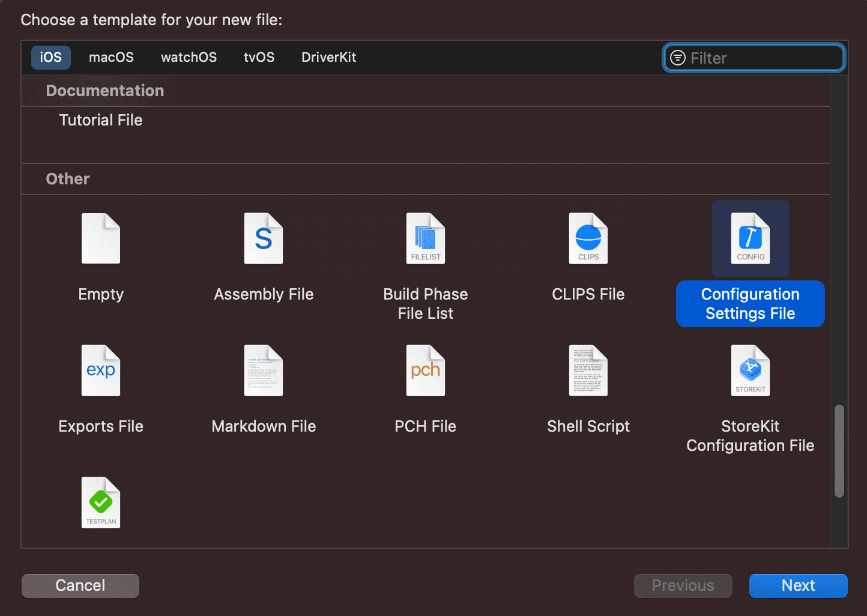Select the Test Plan template icon
This screenshot has width=867, height=616.
point(101,503)
